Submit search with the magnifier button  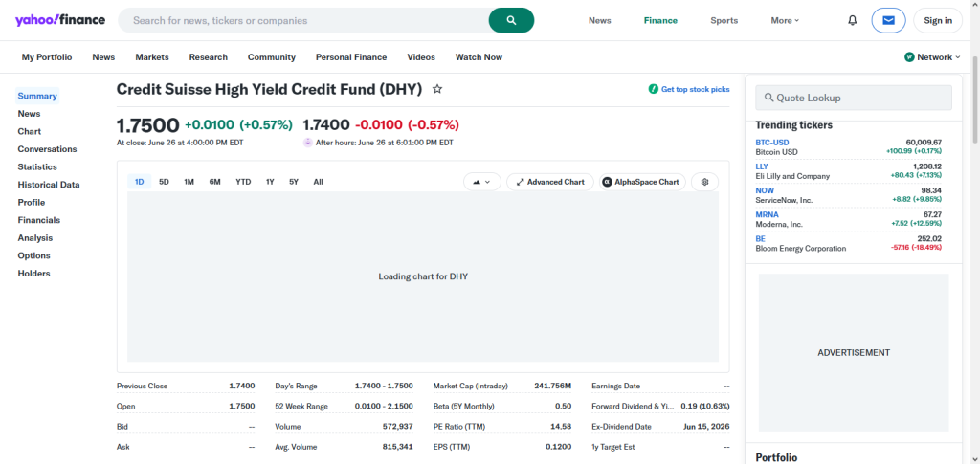tap(511, 21)
